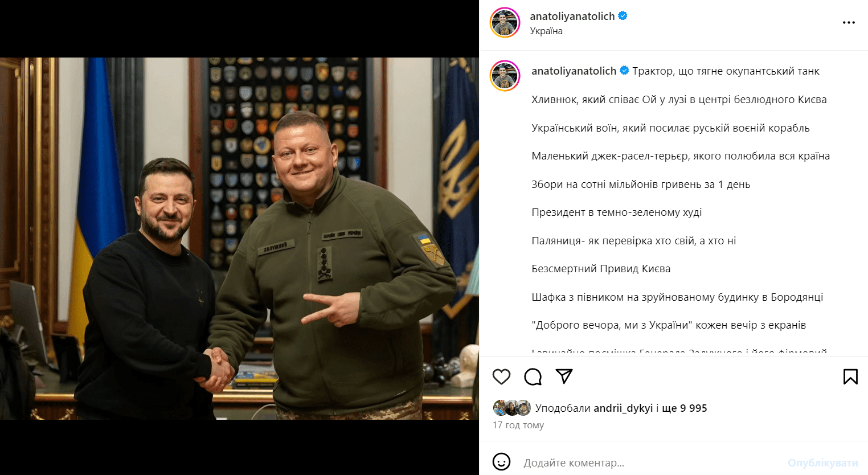Click the verified badge in the header
The image size is (868, 475).
click(x=623, y=16)
